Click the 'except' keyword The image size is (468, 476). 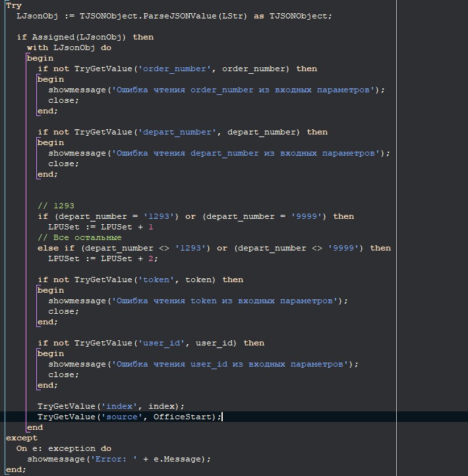click(22, 438)
